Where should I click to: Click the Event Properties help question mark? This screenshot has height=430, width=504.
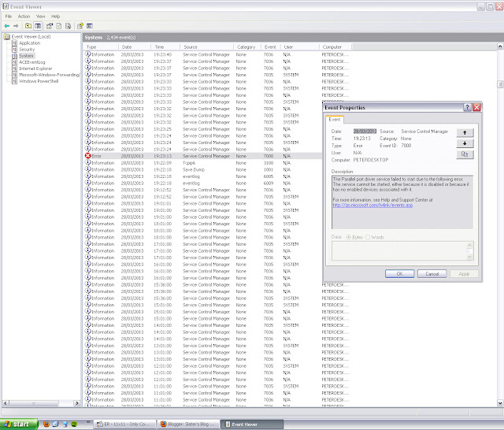(x=467, y=107)
